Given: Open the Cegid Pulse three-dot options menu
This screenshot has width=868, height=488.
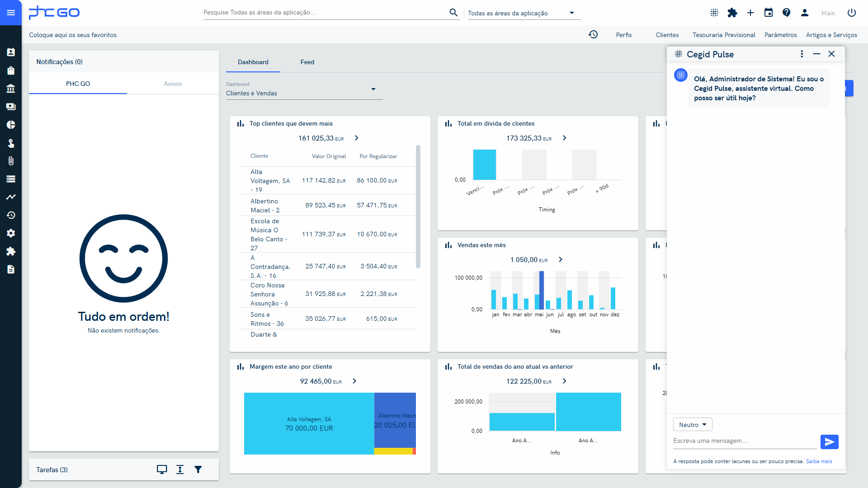Looking at the screenshot, I should [802, 54].
